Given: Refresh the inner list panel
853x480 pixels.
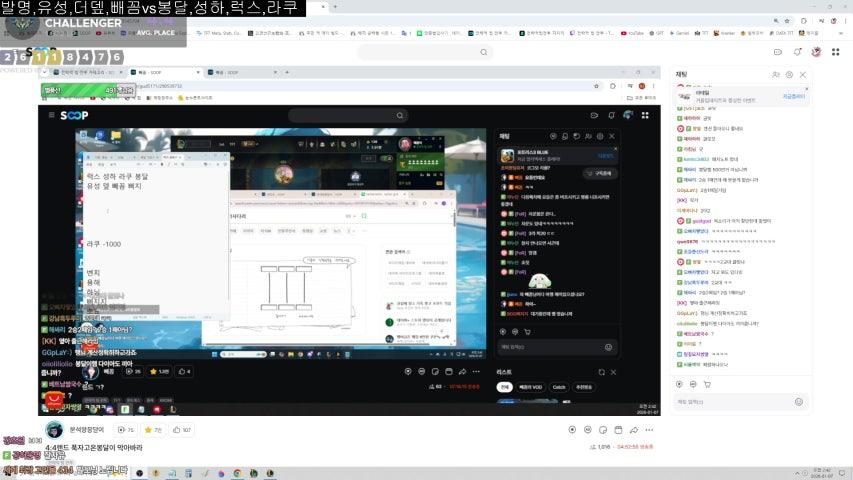Looking at the screenshot, I should 601,372.
